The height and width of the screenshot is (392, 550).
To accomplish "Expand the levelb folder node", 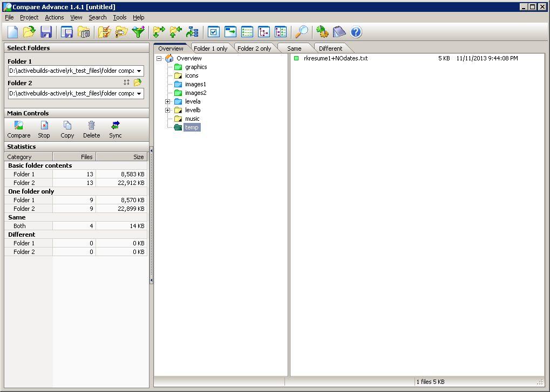I will click(168, 110).
